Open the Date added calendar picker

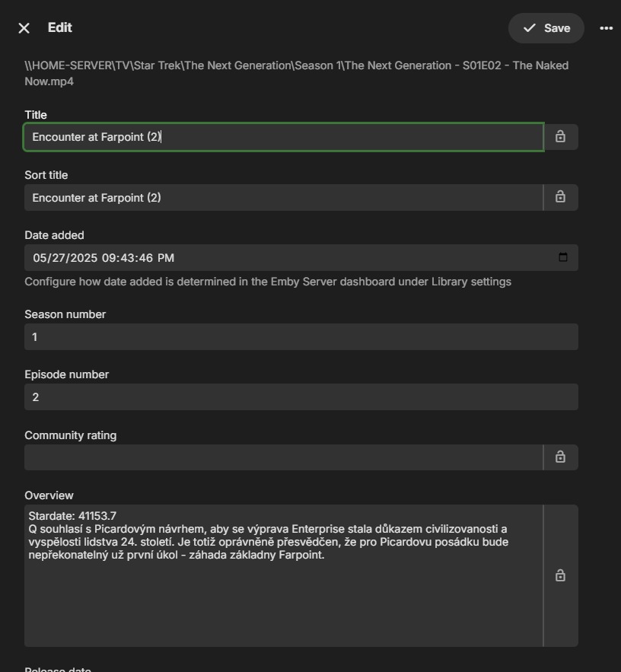tap(563, 257)
